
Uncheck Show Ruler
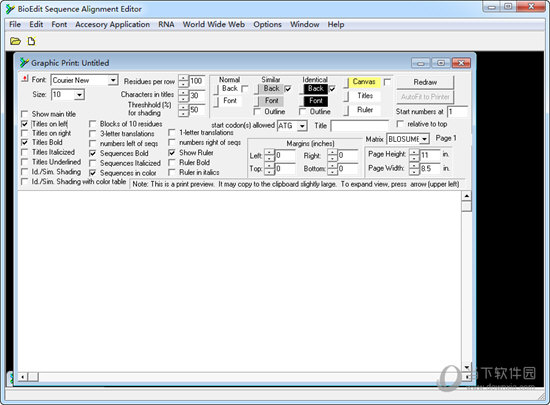pos(172,153)
